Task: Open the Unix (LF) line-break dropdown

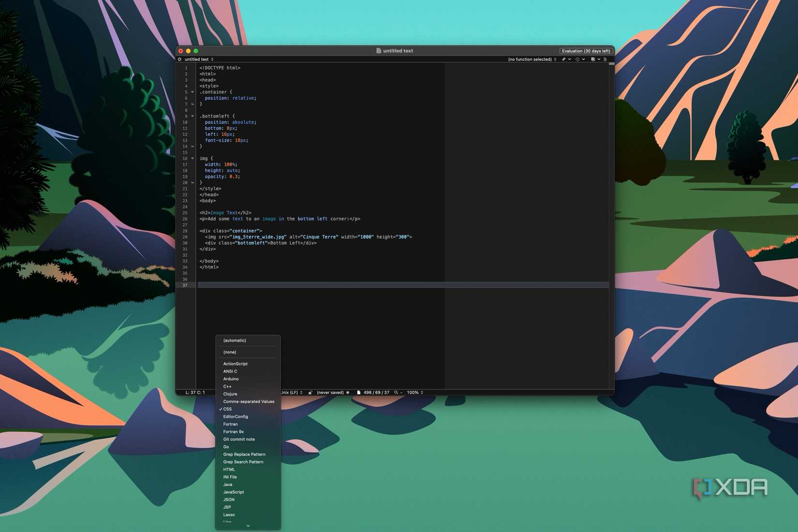Action: (x=292, y=393)
